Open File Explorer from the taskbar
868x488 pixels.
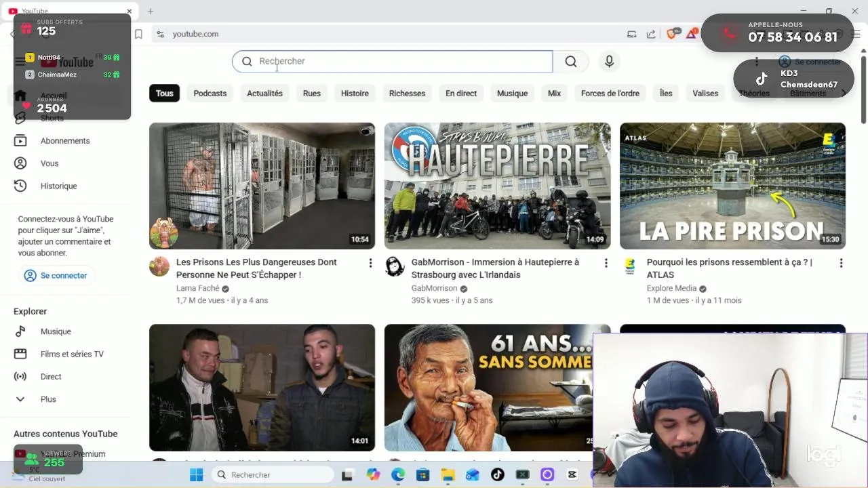(448, 474)
